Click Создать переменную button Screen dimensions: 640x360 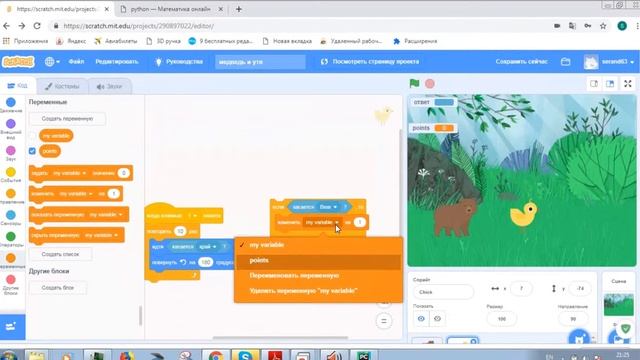pos(67,119)
